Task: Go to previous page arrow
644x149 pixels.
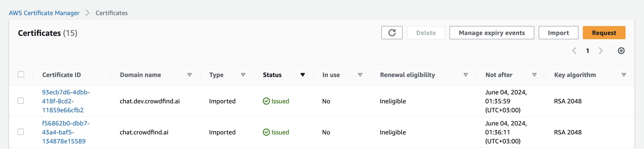Action: [x=574, y=51]
